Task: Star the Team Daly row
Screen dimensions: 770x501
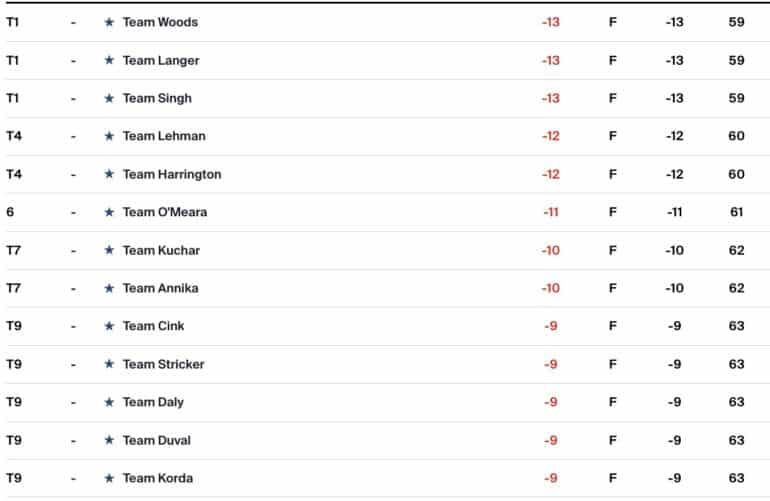Action: 109,402
